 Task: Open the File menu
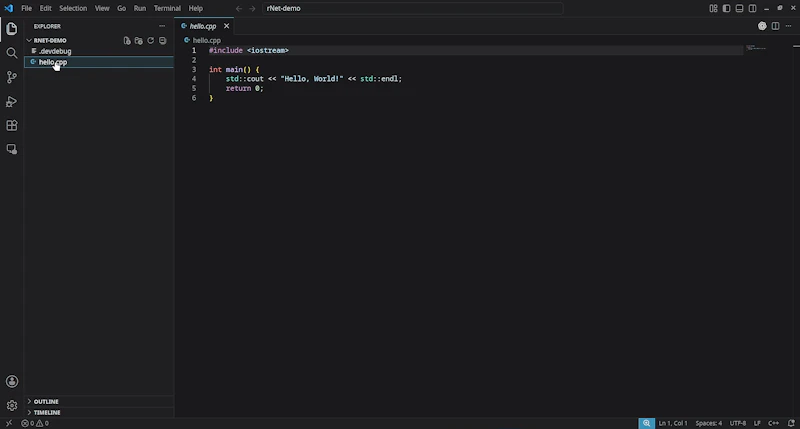27,8
